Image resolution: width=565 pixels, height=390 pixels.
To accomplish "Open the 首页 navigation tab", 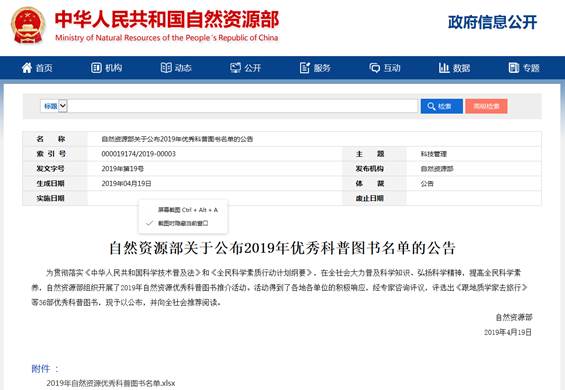I will [44, 68].
